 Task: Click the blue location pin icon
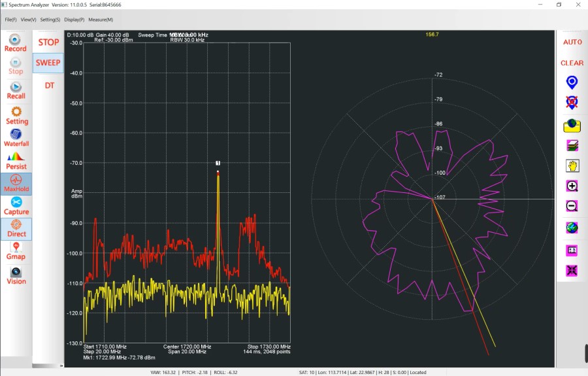(x=572, y=82)
